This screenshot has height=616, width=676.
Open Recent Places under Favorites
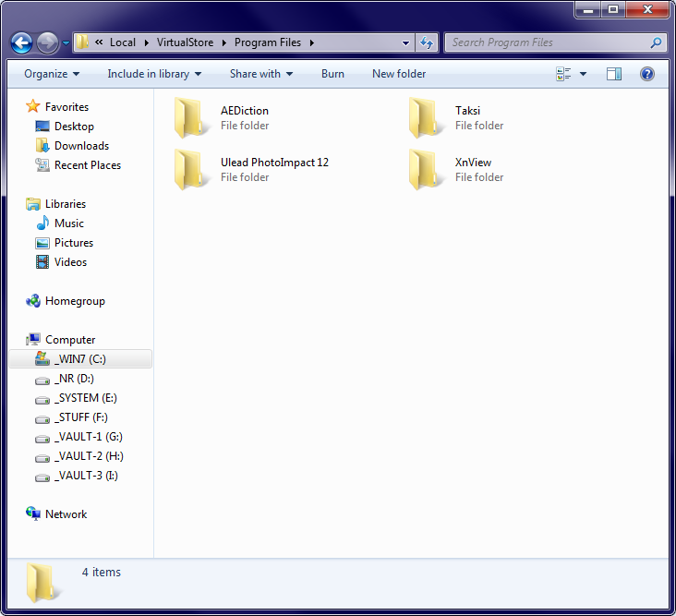tap(88, 165)
